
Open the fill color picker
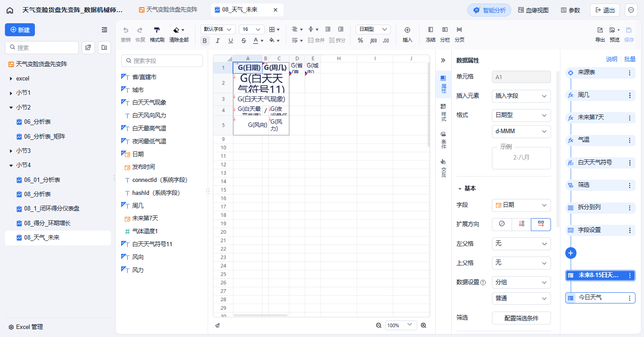pyautogui.click(x=274, y=41)
